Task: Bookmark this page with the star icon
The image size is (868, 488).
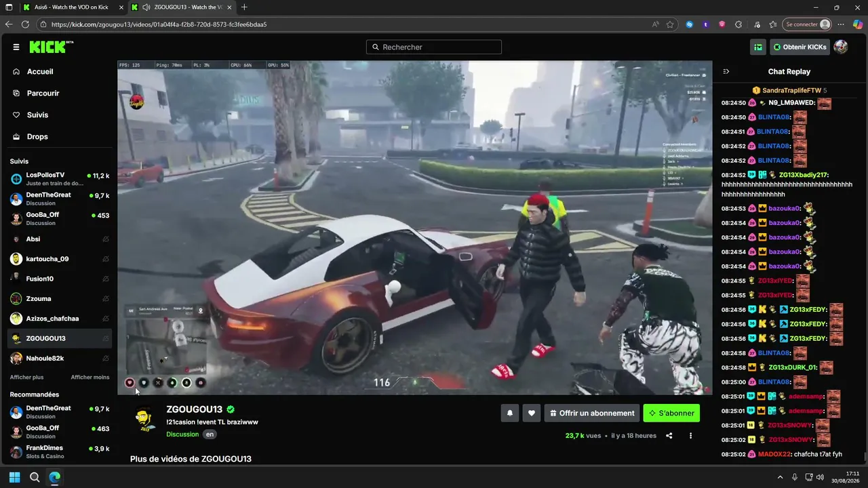Action: pyautogui.click(x=670, y=24)
